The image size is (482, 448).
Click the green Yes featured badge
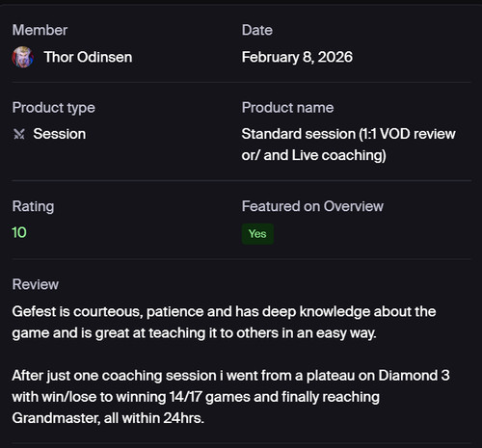pyautogui.click(x=257, y=234)
